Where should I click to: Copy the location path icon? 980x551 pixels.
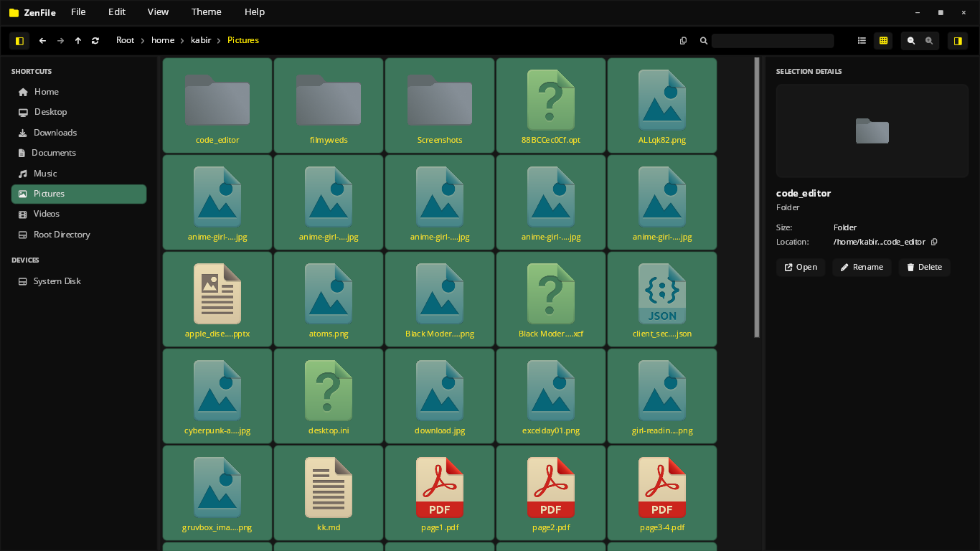(934, 242)
